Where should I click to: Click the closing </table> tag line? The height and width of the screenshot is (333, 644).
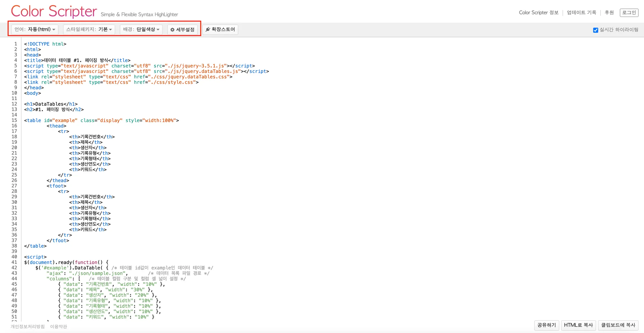coord(35,246)
